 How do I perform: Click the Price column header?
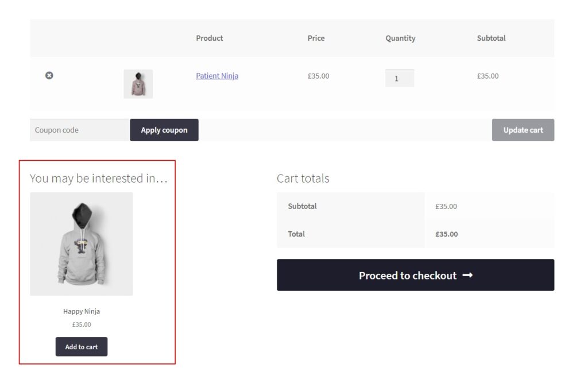pyautogui.click(x=316, y=38)
